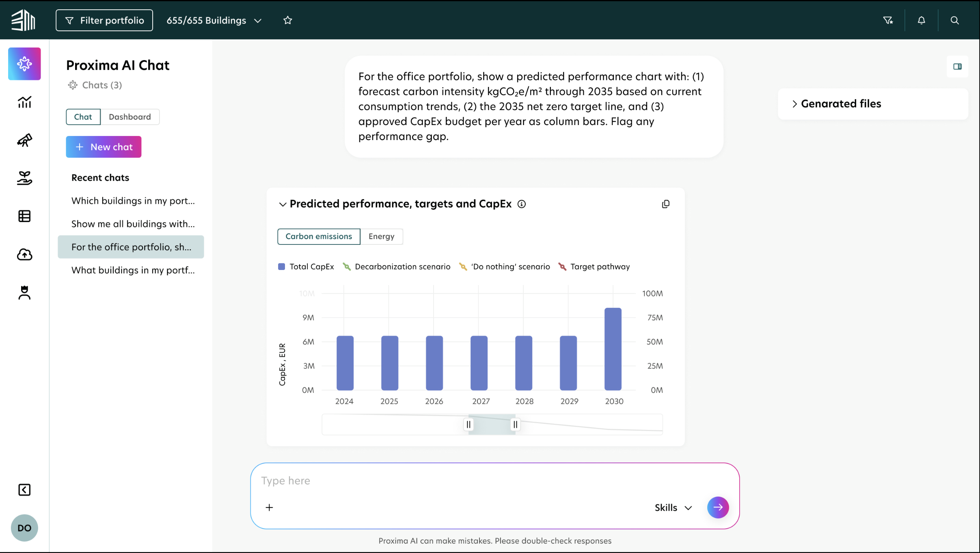Open the search magnifier icon
The height and width of the screenshot is (553, 980).
pyautogui.click(x=955, y=20)
